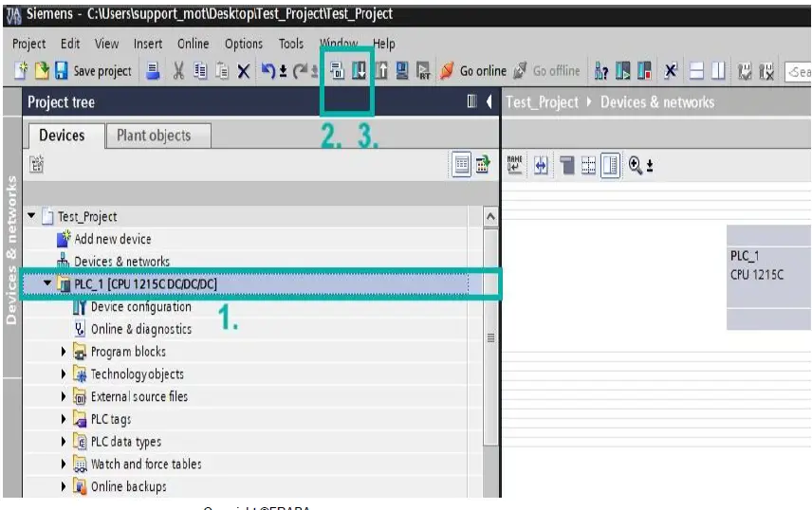The height and width of the screenshot is (510, 812).
Task: Open the Insert menu
Action: [148, 44]
